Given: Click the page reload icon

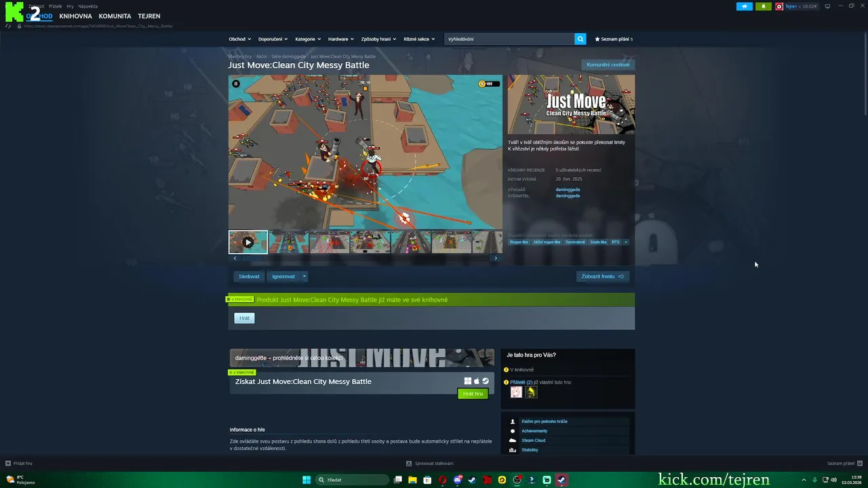Looking at the screenshot, I should [x=8, y=26].
